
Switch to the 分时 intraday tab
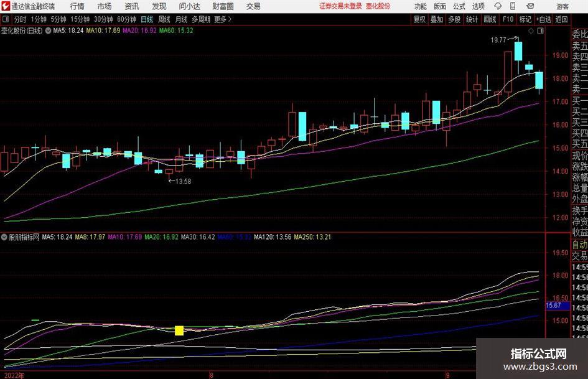(20, 19)
